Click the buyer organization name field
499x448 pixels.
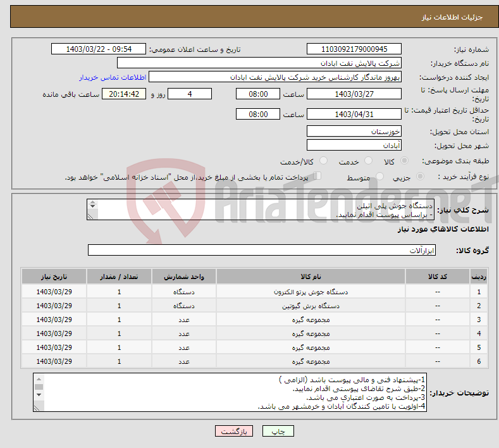[x=259, y=63]
